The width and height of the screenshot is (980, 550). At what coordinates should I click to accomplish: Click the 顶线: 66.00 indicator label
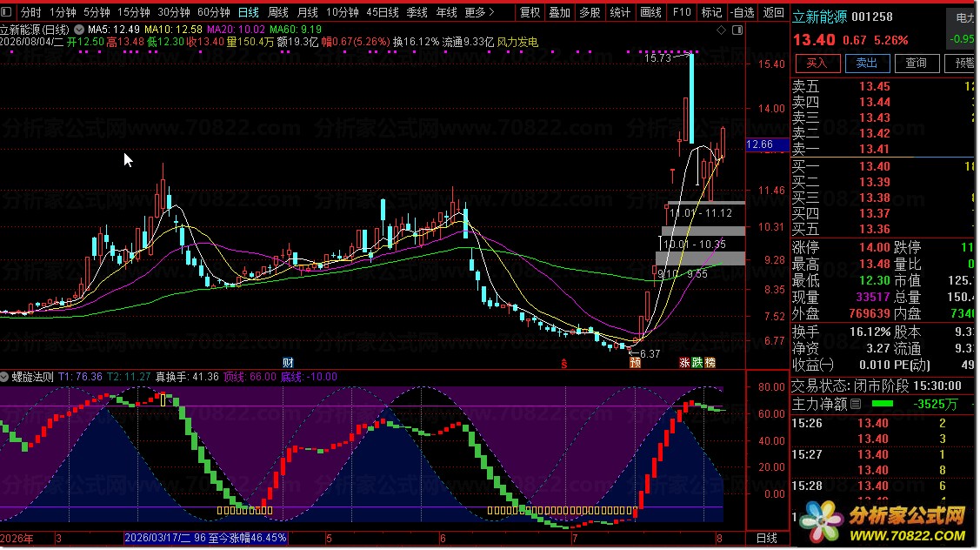click(x=250, y=377)
